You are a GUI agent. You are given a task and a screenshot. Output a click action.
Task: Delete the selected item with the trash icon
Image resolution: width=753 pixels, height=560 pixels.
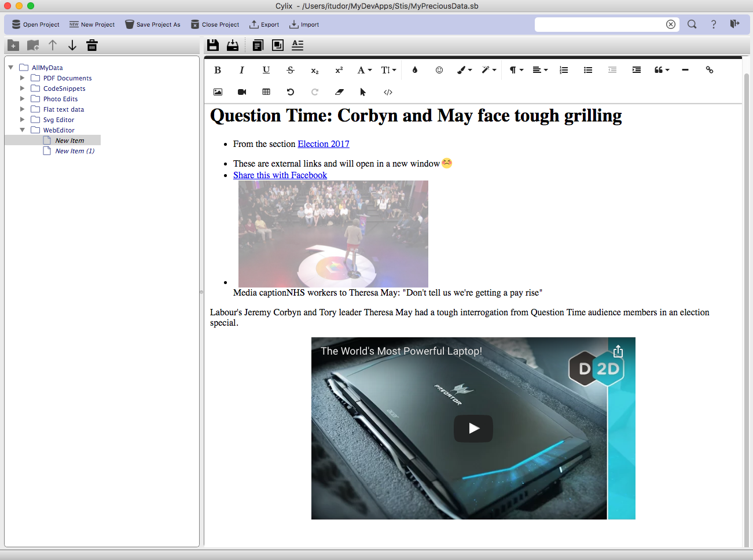(92, 45)
